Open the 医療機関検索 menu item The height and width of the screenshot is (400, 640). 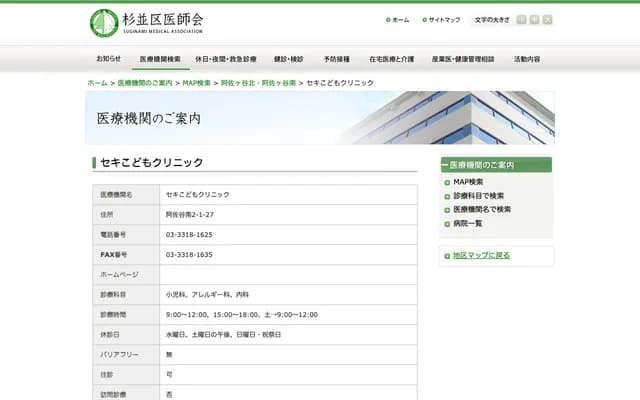click(x=160, y=59)
